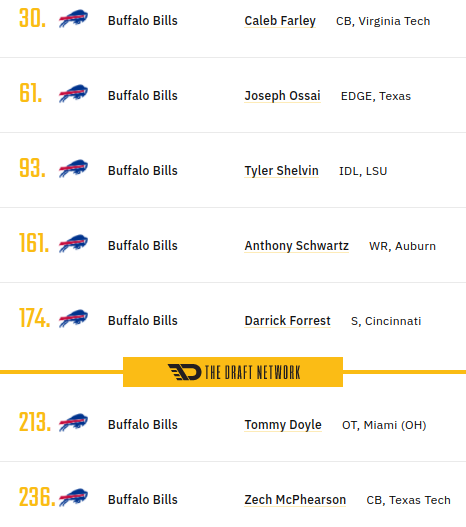Click the Bills logo beside pick 236
The width and height of the screenshot is (466, 527).
point(73,497)
